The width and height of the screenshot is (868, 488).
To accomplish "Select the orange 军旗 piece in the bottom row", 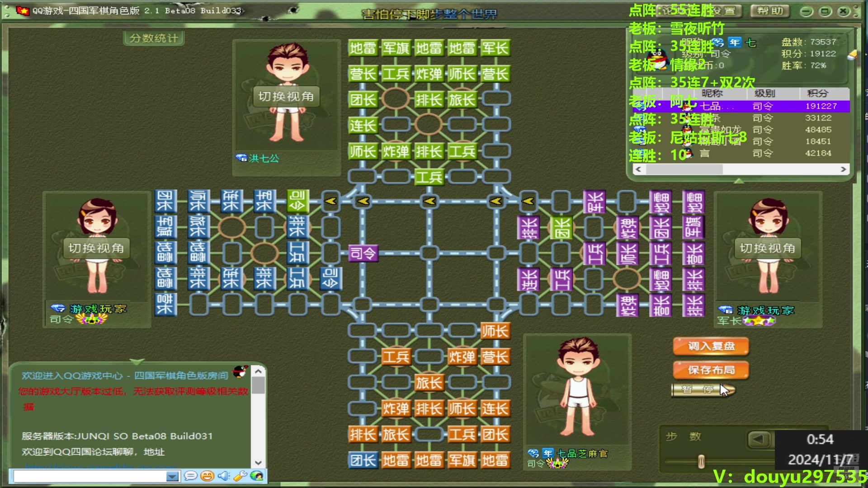I will pos(462,460).
